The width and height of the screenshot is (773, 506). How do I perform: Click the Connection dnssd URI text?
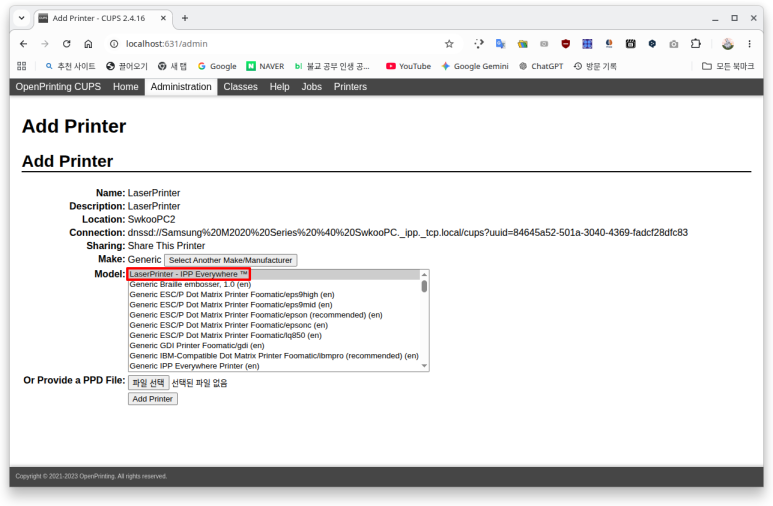(408, 233)
